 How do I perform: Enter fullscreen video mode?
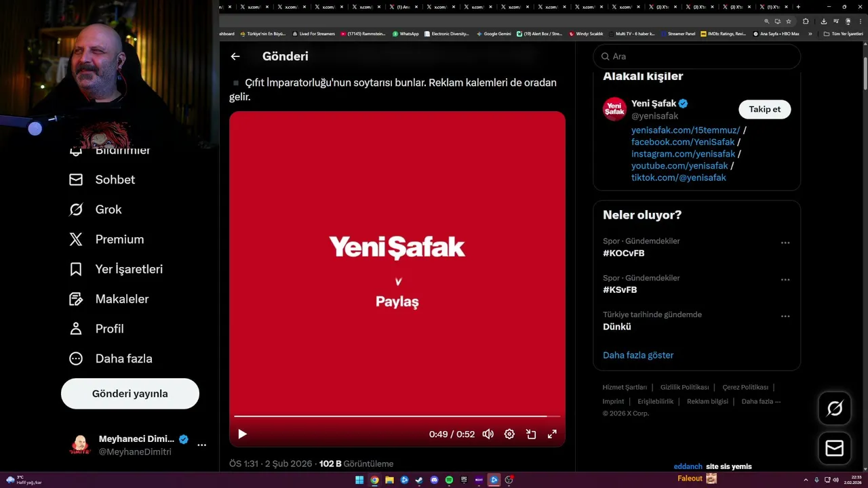tap(552, 434)
